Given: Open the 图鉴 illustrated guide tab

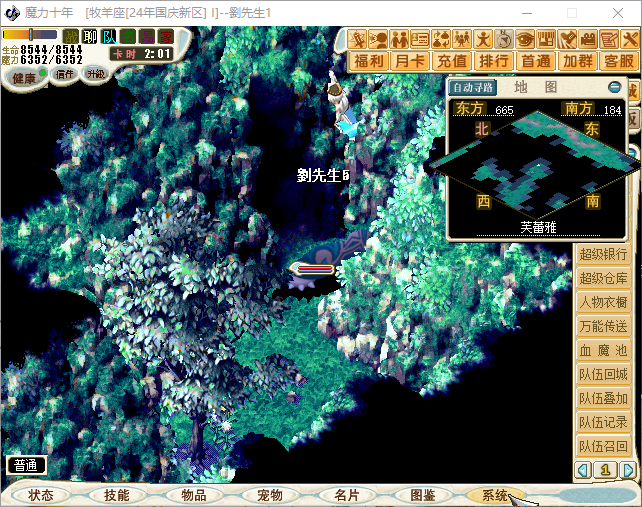Looking at the screenshot, I should [x=423, y=495].
